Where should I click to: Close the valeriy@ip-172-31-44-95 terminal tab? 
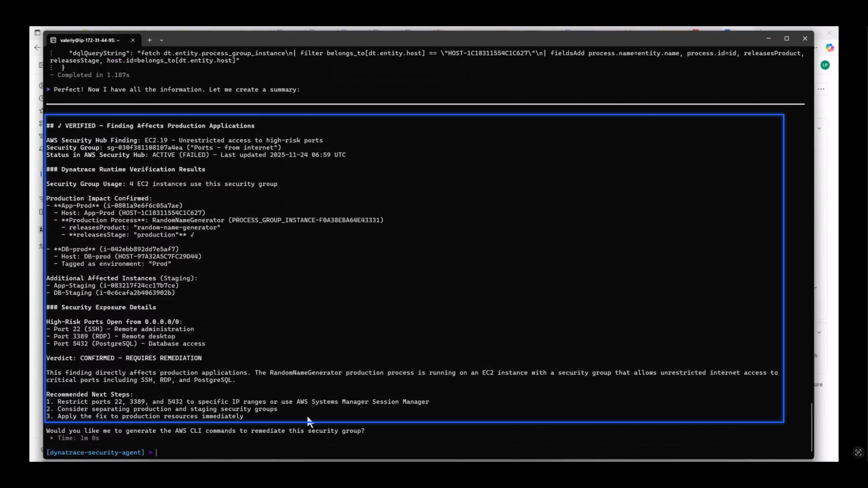pos(133,40)
